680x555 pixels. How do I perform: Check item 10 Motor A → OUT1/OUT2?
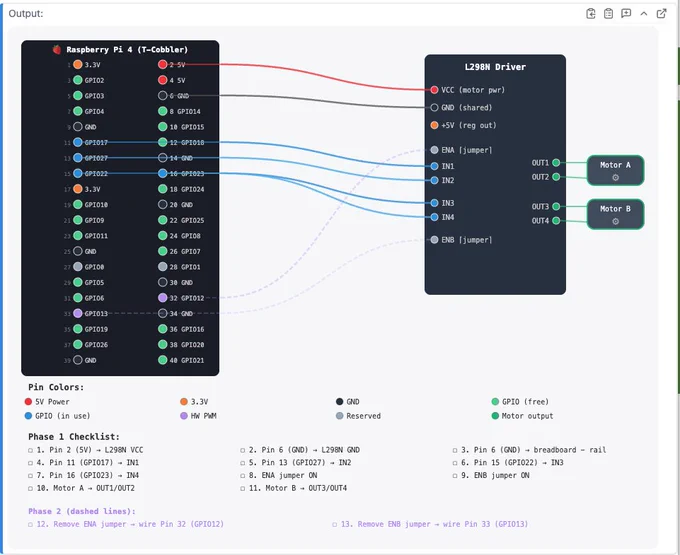tap(30, 489)
